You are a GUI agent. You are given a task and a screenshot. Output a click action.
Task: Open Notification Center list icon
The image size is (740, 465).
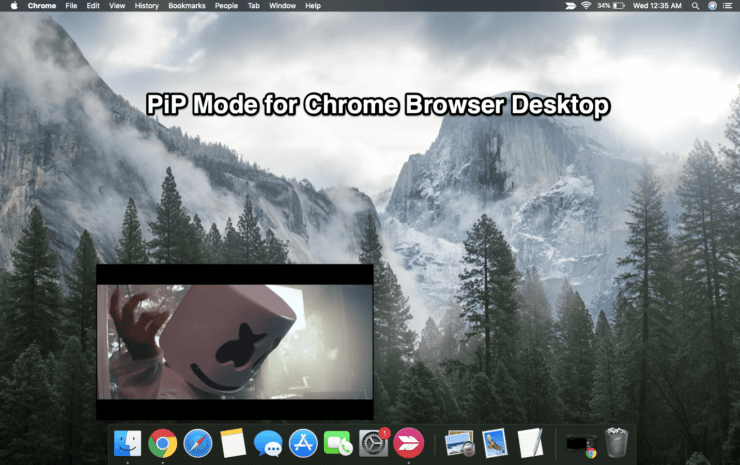pyautogui.click(x=728, y=6)
